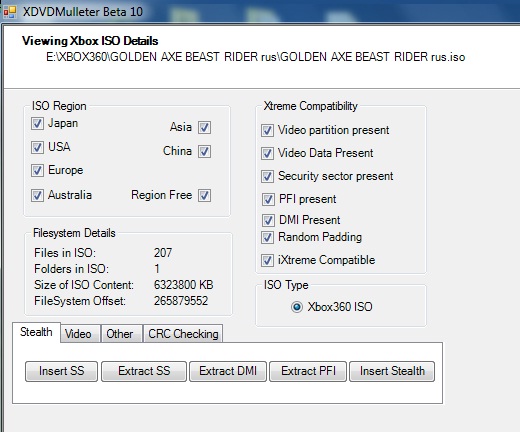Toggle the China region checkbox

pyautogui.click(x=204, y=151)
